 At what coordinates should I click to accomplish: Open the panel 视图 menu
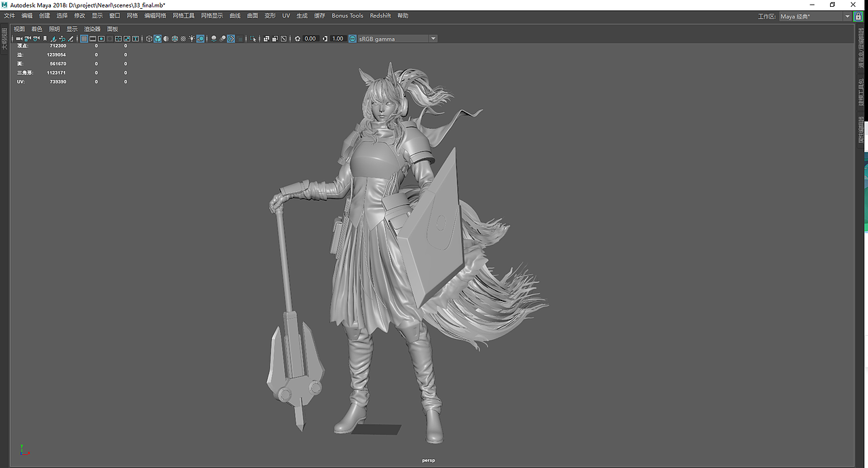tap(19, 29)
